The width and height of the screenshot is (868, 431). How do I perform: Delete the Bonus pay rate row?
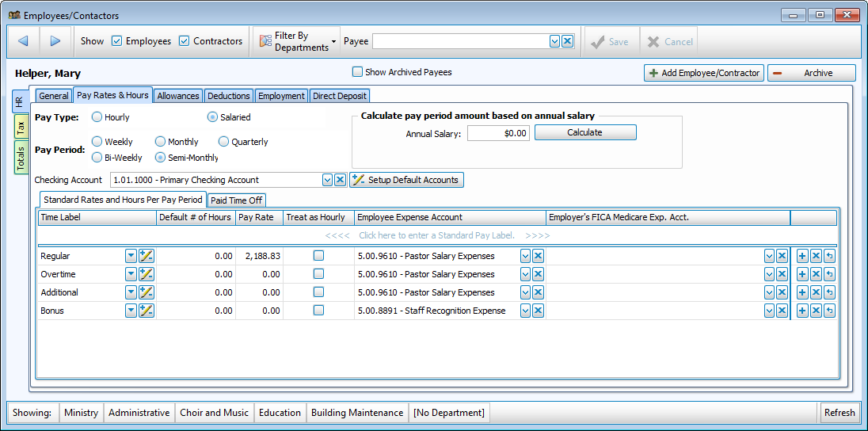[816, 311]
